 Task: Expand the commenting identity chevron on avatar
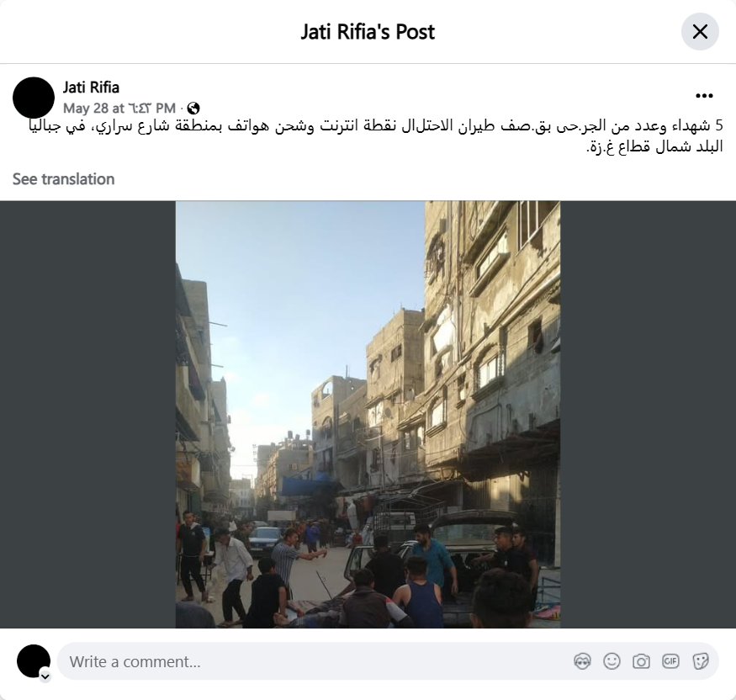coord(45,676)
